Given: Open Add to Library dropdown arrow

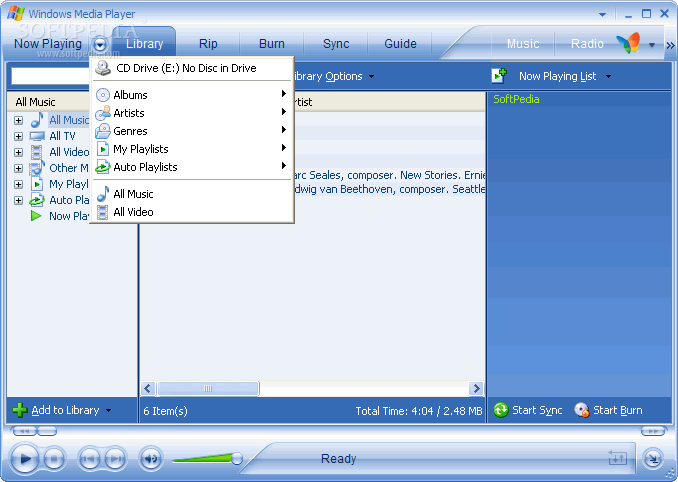Looking at the screenshot, I should coord(109,410).
